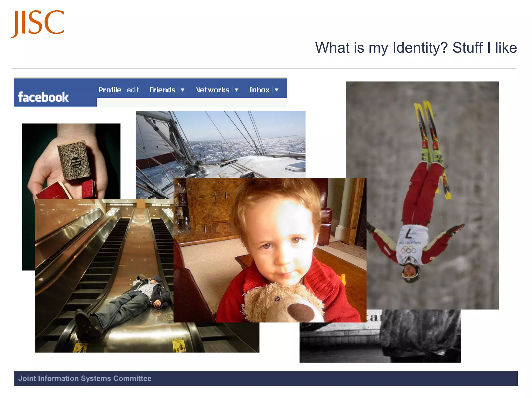Click the edit profile link
The height and width of the screenshot is (398, 532).
pyautogui.click(x=133, y=90)
